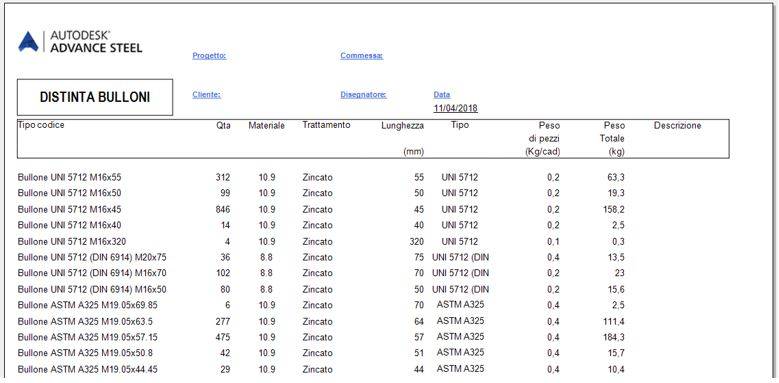Viewport: 779px width, 383px height.
Task: Click weight 0,1 in M16x320 row
Action: (x=553, y=242)
